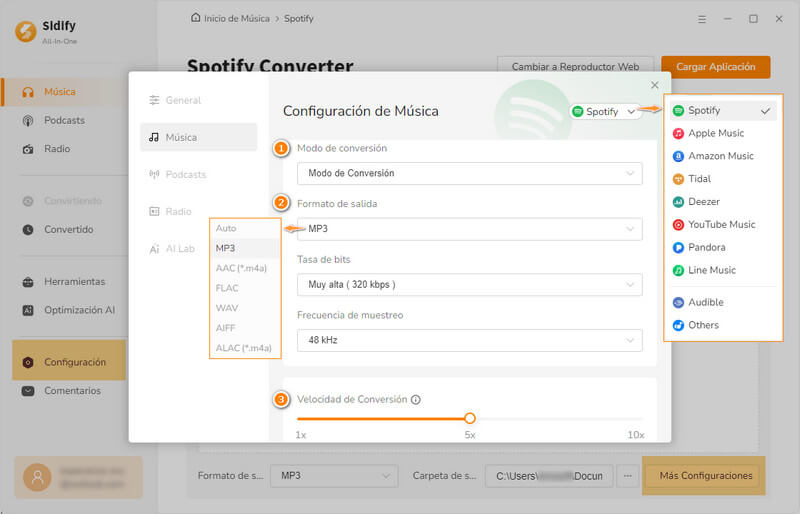Click the Velocidad de Conversión slider handle
The image size is (800, 514).
pyautogui.click(x=470, y=419)
